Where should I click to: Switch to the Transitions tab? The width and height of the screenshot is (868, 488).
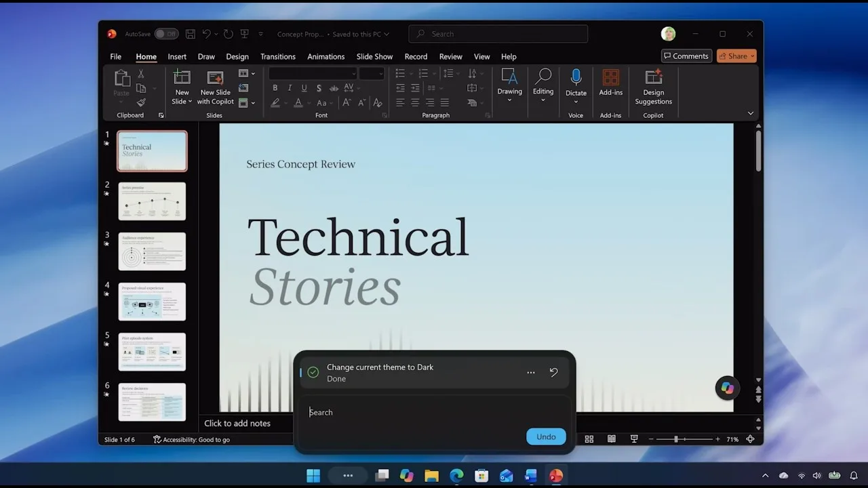pos(278,57)
